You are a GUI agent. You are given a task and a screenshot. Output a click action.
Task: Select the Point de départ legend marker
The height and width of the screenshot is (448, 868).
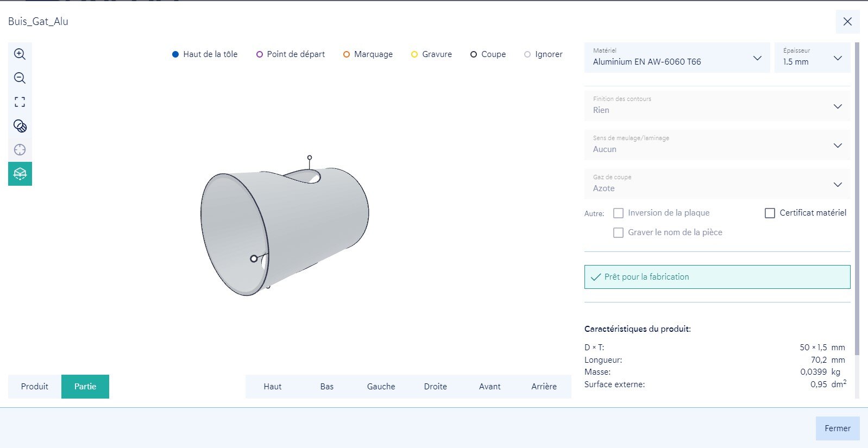click(260, 54)
